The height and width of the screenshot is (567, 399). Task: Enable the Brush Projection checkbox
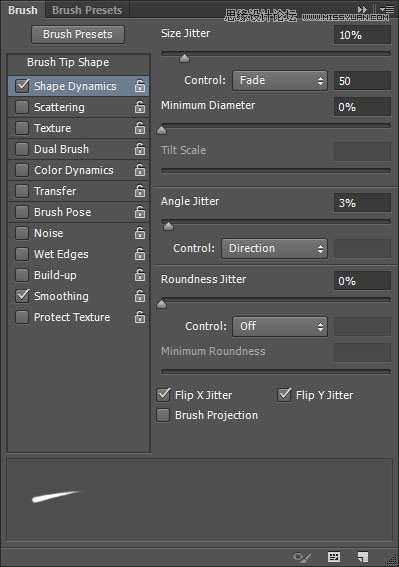[163, 415]
